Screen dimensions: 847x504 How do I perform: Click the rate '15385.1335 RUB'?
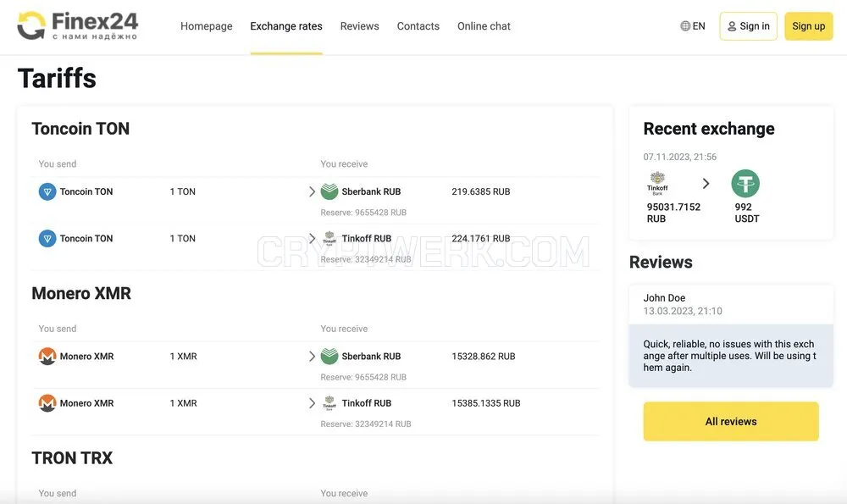[486, 403]
